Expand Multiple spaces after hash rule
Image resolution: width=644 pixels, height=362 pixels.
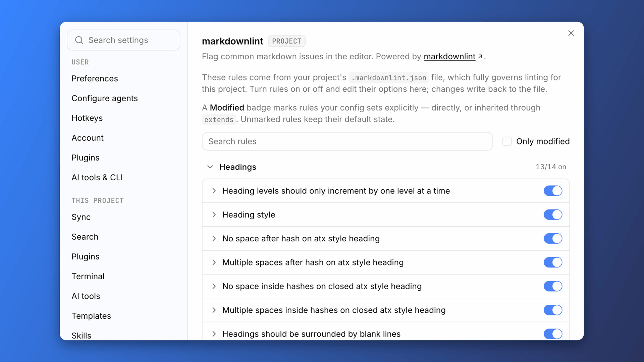coord(214,262)
